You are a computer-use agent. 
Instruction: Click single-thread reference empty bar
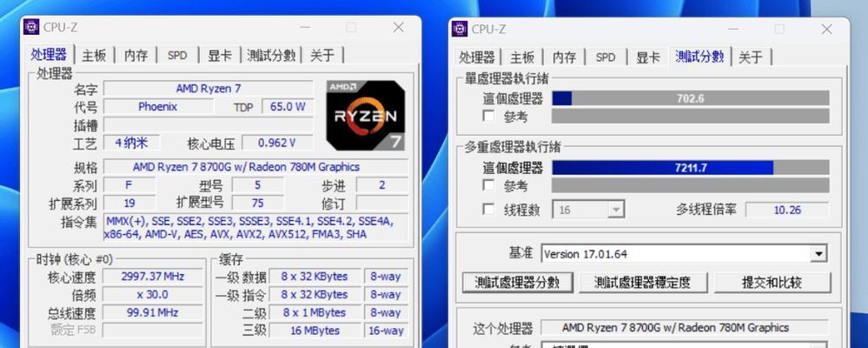coord(690,116)
